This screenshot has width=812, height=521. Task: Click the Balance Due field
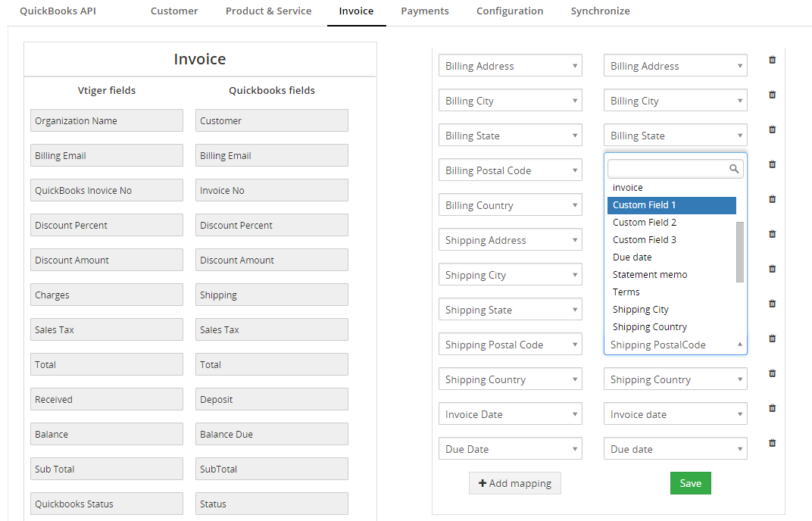point(272,434)
